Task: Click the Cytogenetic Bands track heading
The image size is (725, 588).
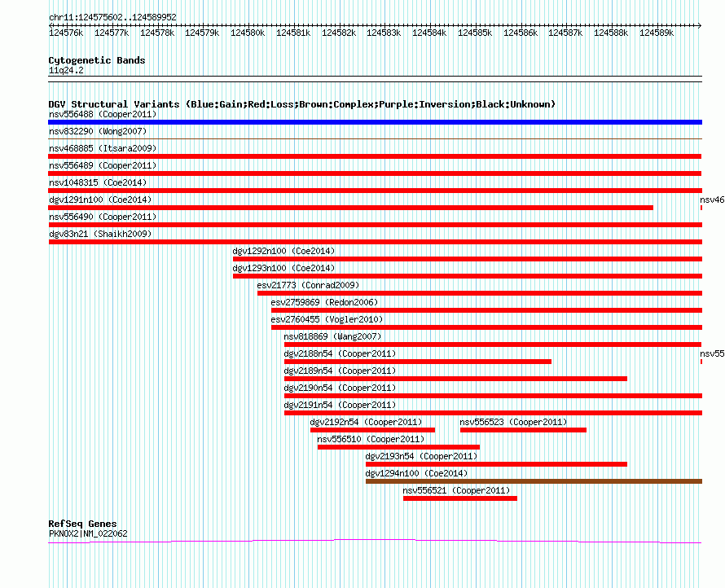Action: tap(97, 60)
